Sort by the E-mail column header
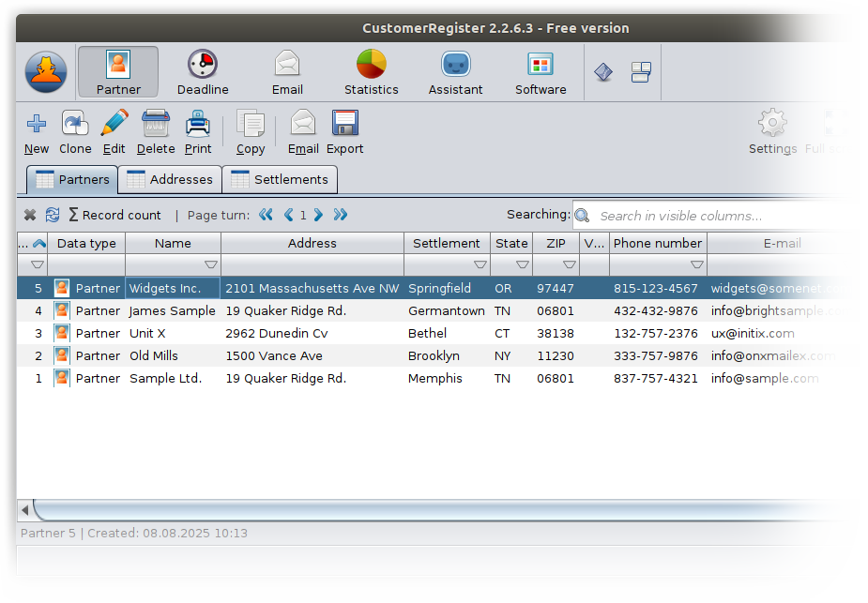Screen dimensions: 868x603 [x=782, y=244]
